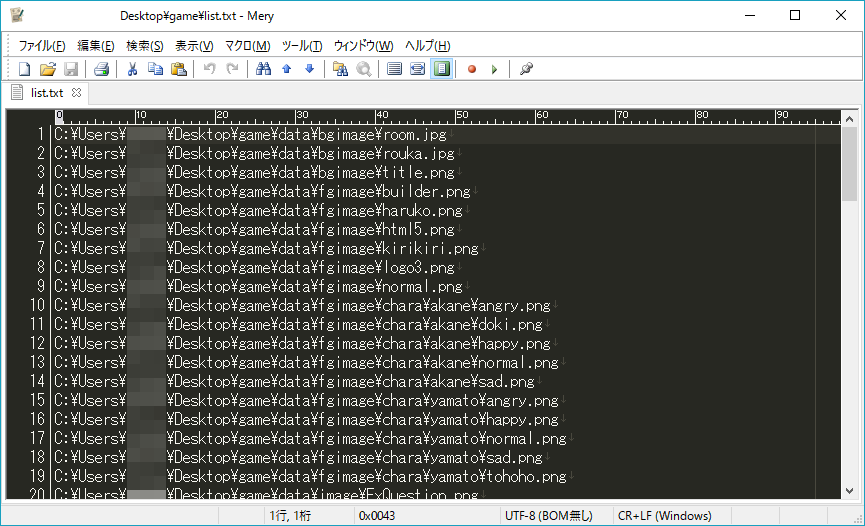The height and width of the screenshot is (526, 865).
Task: Save the document with floppy icon
Action: [x=71, y=69]
